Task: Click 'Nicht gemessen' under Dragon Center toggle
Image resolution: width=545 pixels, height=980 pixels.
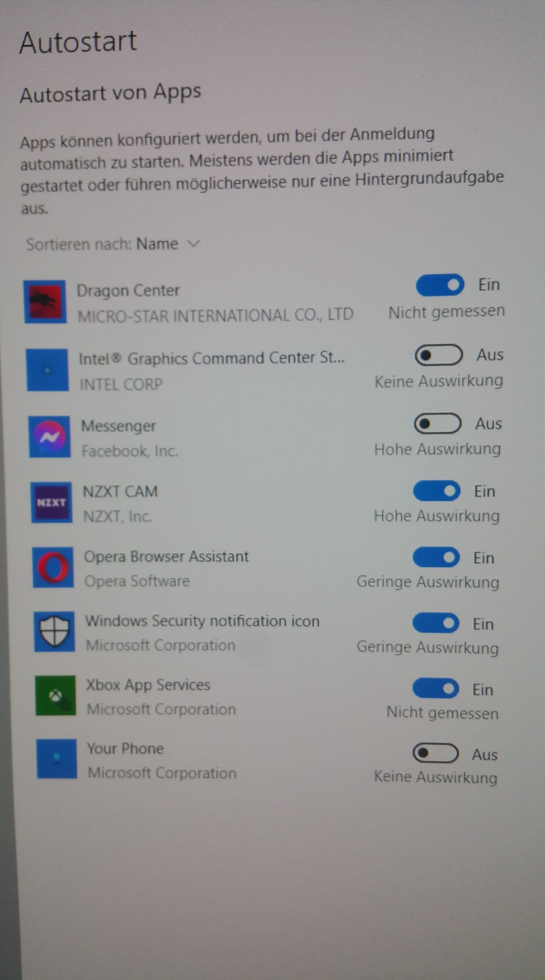Action: point(446,312)
